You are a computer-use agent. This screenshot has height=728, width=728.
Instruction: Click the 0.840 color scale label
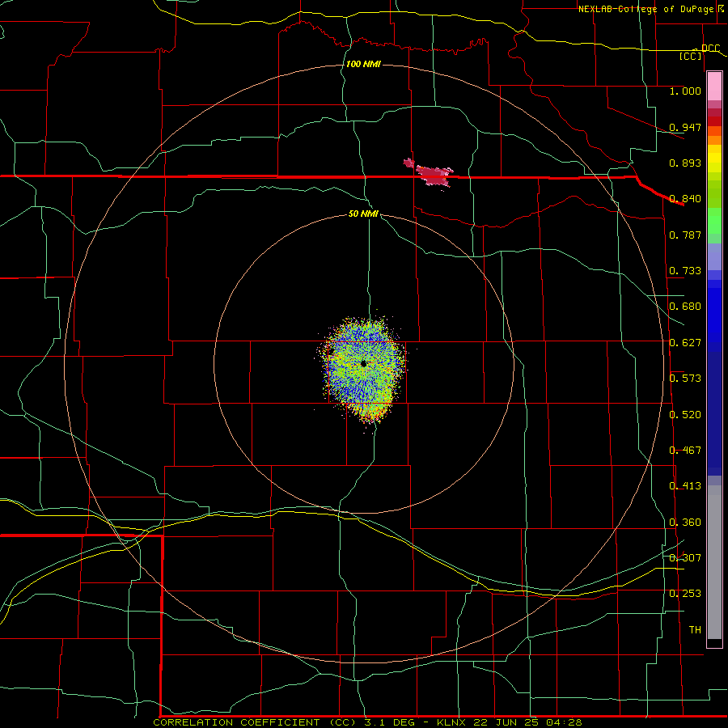pos(685,199)
